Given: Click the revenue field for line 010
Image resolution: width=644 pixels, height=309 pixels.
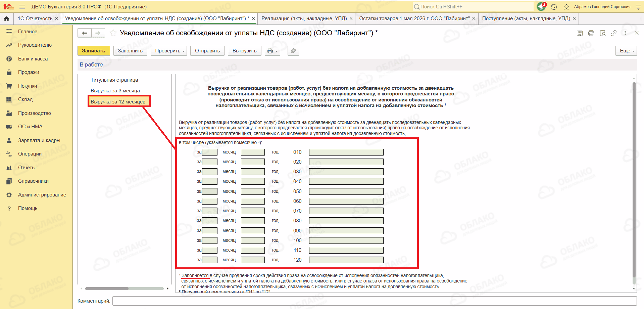Looking at the screenshot, I should tap(346, 152).
